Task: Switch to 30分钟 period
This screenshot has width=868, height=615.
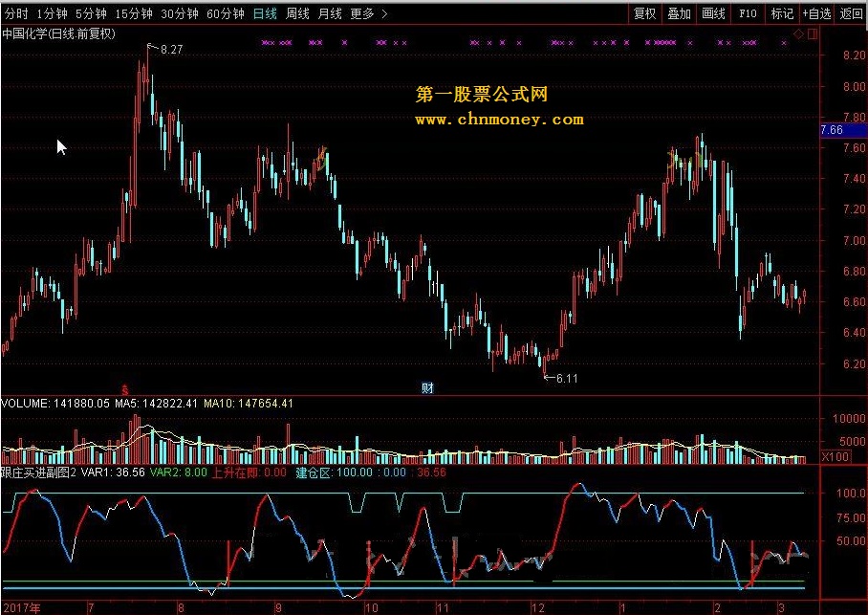Action: [x=180, y=13]
